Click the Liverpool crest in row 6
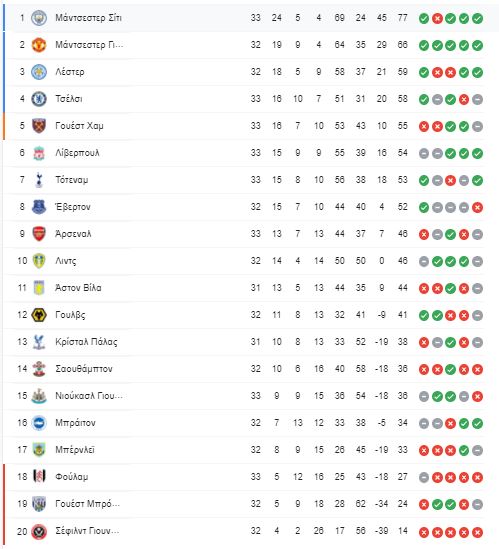Viewport: 499px width, 549px height. (39, 153)
